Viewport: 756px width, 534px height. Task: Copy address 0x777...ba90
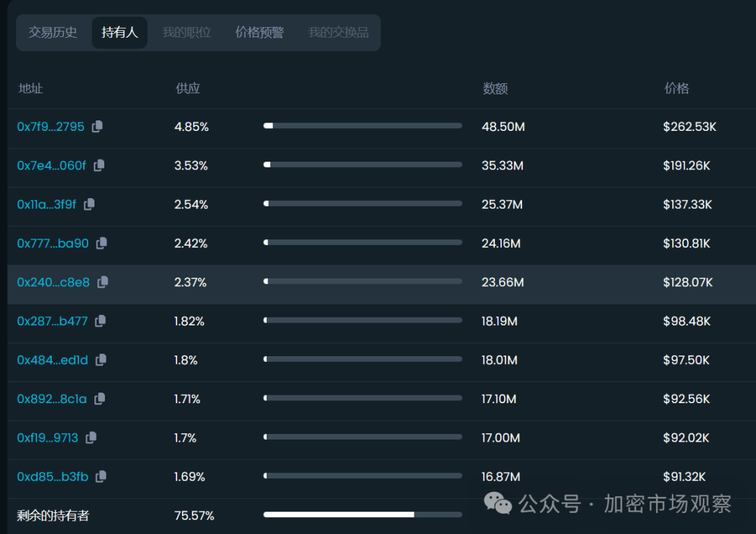(101, 243)
